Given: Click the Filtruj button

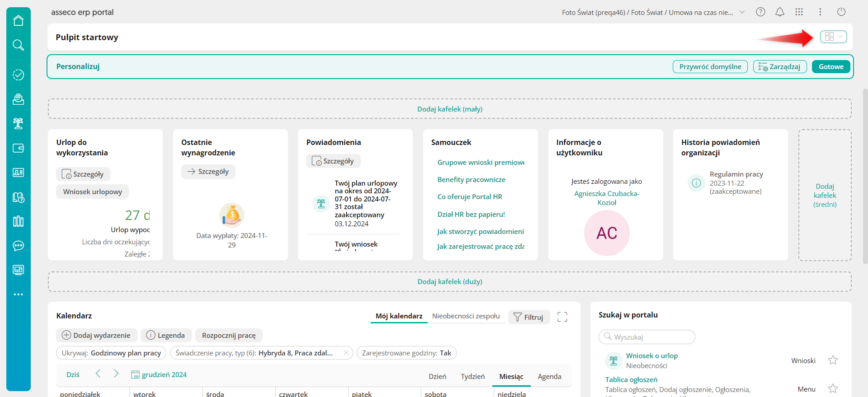Looking at the screenshot, I should (529, 317).
